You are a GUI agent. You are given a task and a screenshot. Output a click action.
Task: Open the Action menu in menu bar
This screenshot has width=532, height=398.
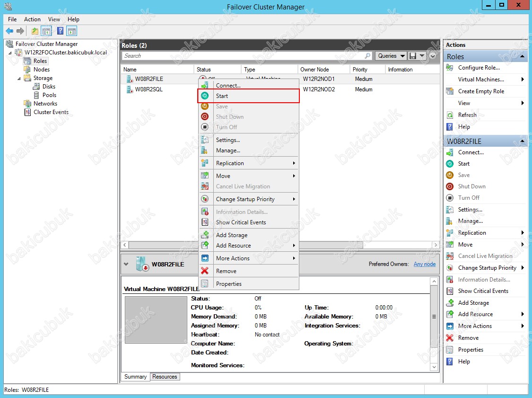coord(32,19)
